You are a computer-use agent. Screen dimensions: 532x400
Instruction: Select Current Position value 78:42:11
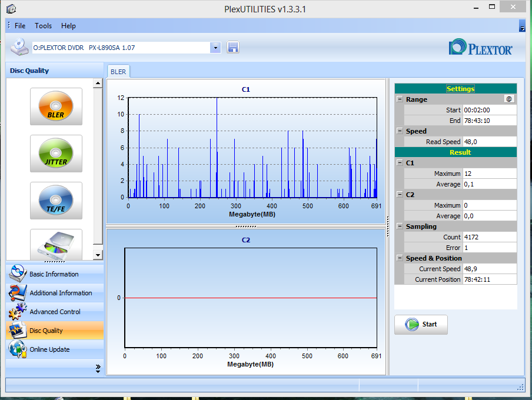click(x=490, y=279)
